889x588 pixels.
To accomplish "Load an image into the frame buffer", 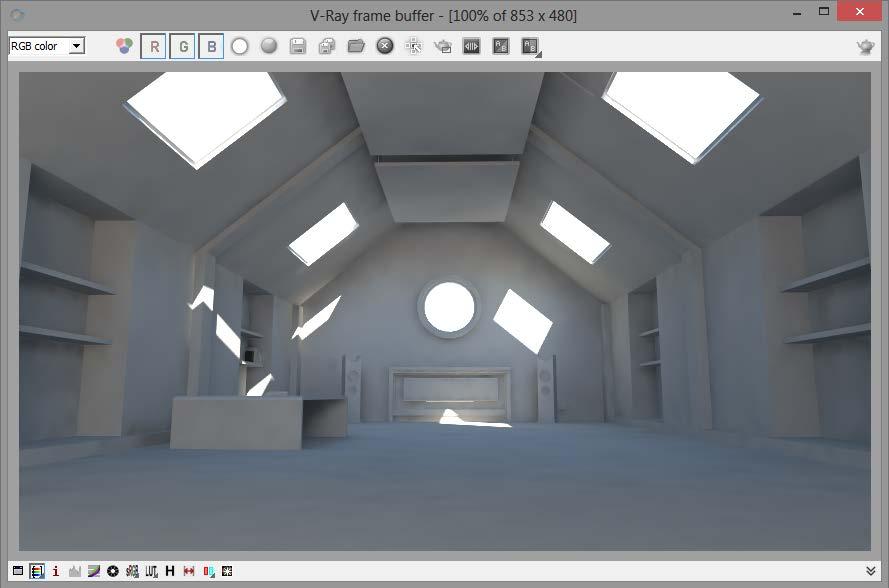I will [355, 45].
